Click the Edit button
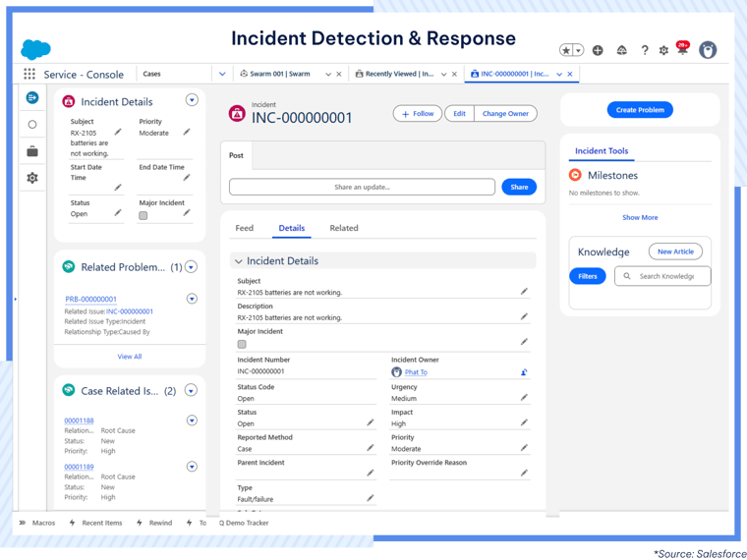This screenshot has height=560, width=747. (459, 114)
